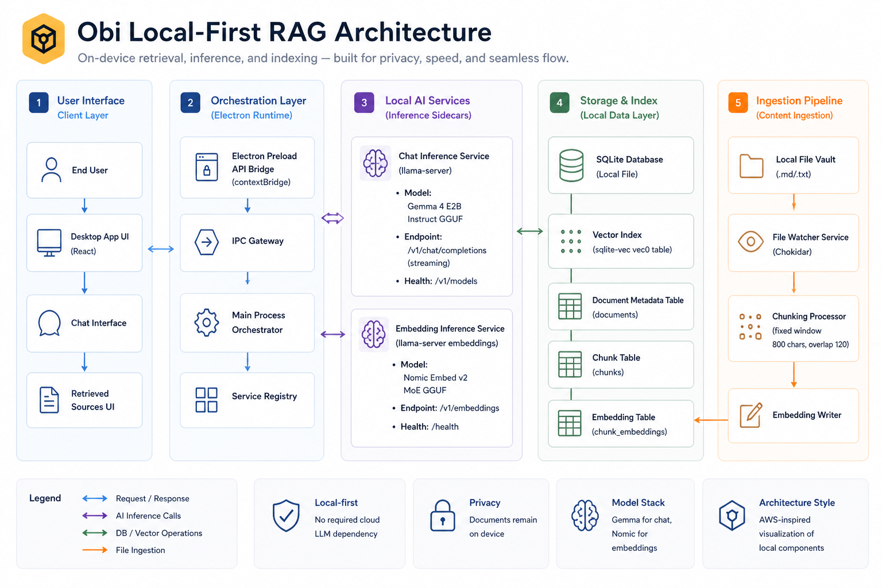
Task: Click the Retrieved Sources UI document icon
Action: 49,400
